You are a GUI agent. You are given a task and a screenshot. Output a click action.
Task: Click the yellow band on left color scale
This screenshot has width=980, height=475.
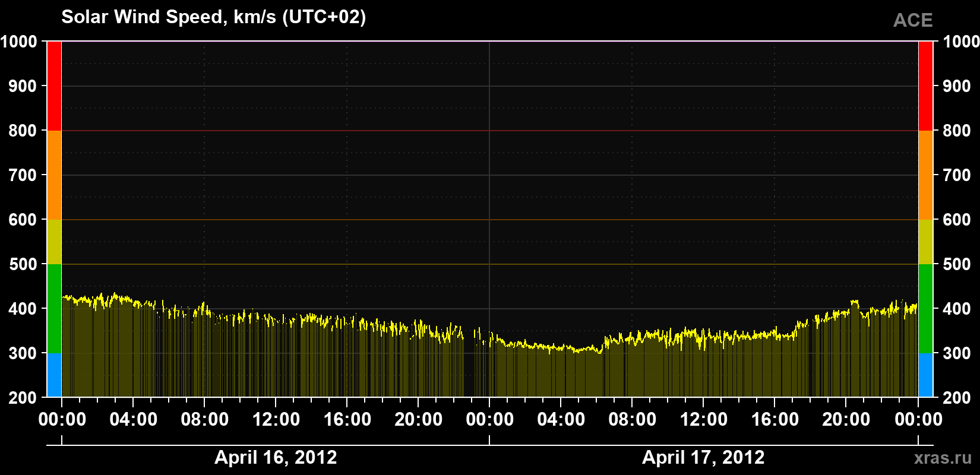(54, 242)
